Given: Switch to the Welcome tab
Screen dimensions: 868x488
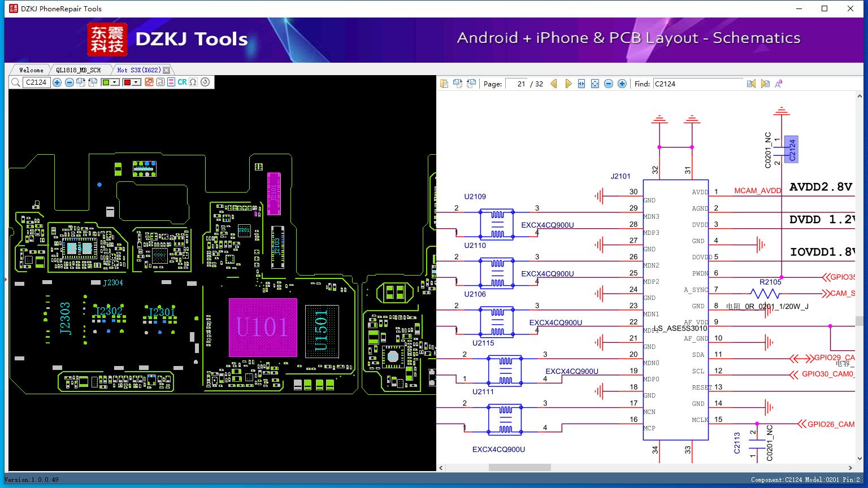Looking at the screenshot, I should (31, 70).
